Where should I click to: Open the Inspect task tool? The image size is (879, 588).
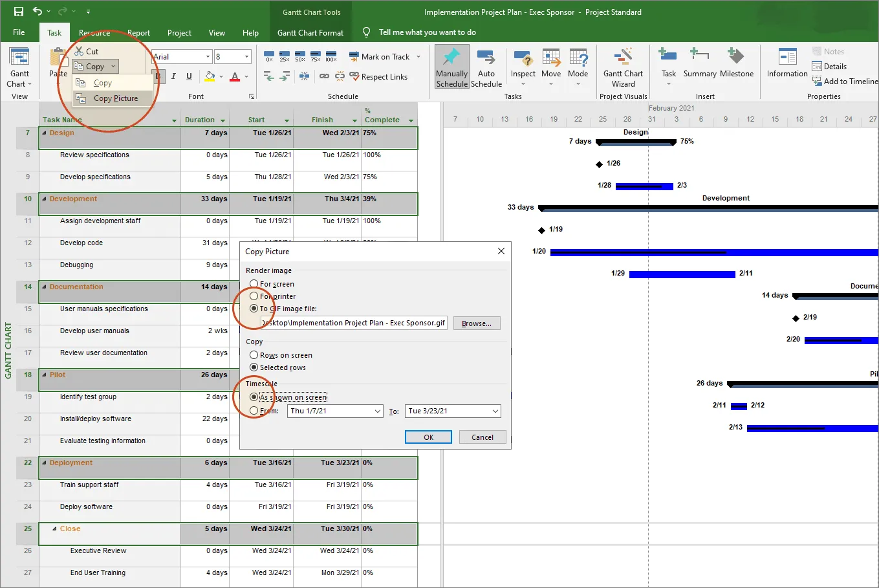click(x=523, y=60)
